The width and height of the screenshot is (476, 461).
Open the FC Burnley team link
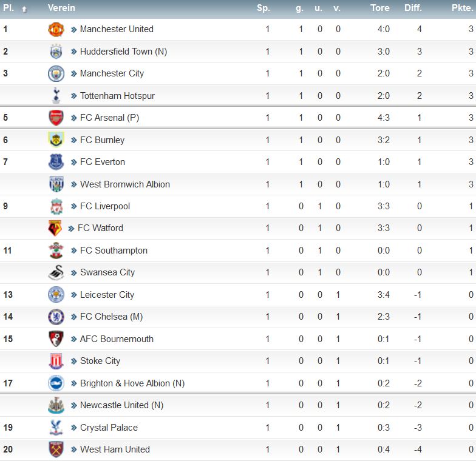[102, 140]
